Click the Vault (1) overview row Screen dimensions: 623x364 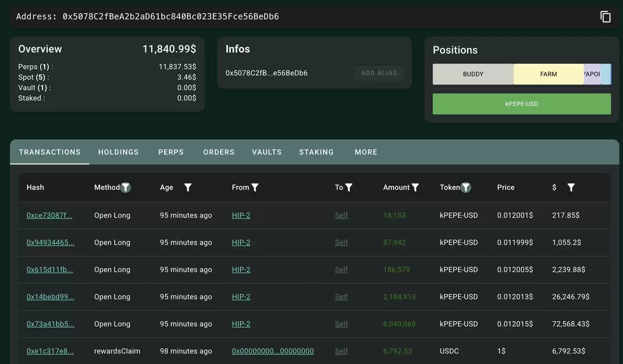coord(107,88)
